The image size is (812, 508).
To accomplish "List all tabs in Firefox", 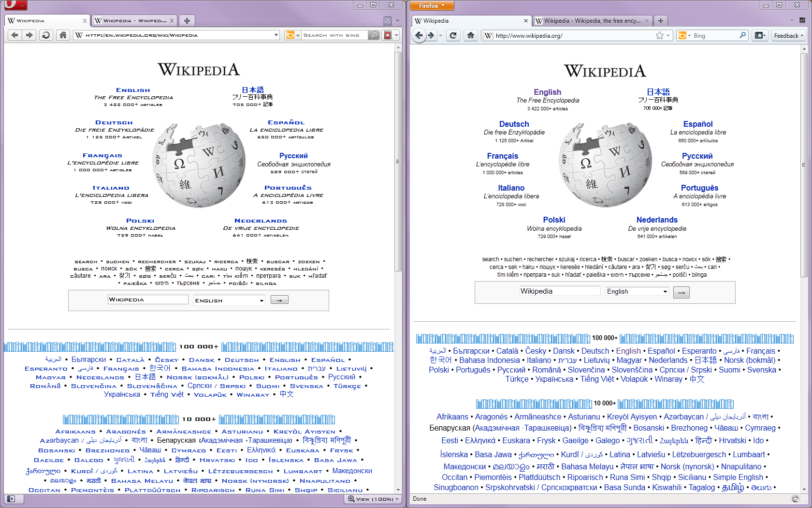I will pos(791,20).
